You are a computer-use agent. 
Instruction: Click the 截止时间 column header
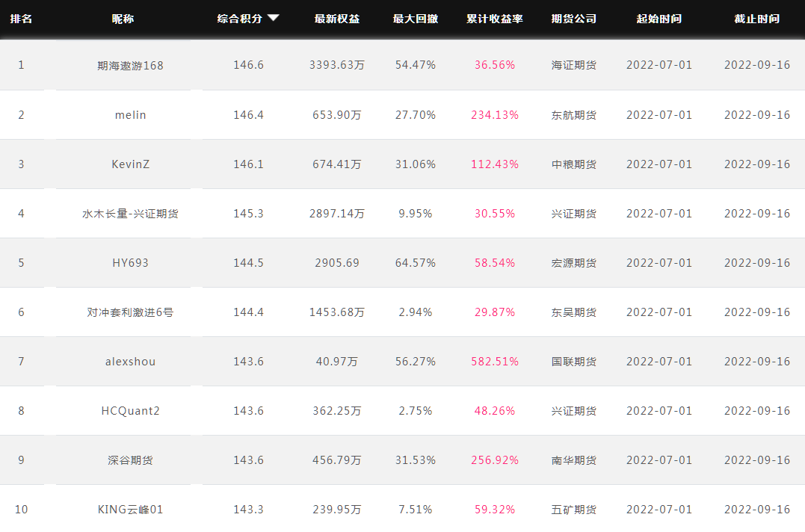click(756, 19)
